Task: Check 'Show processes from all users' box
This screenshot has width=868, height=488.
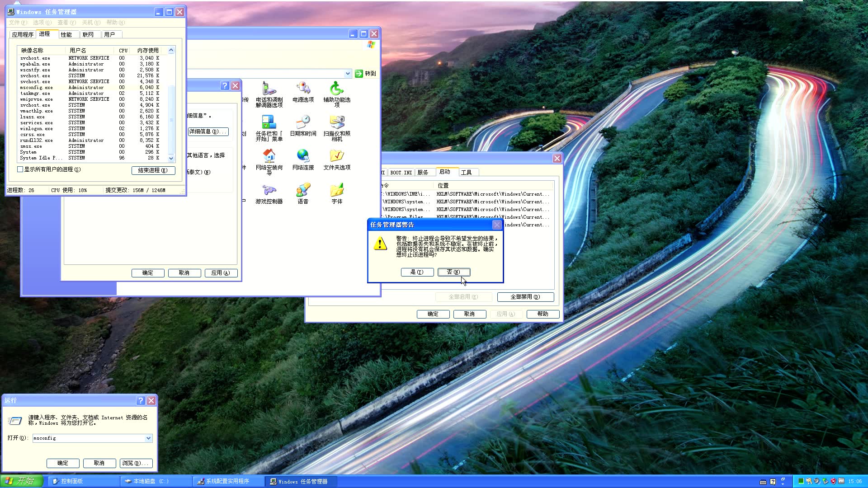Action: point(20,169)
